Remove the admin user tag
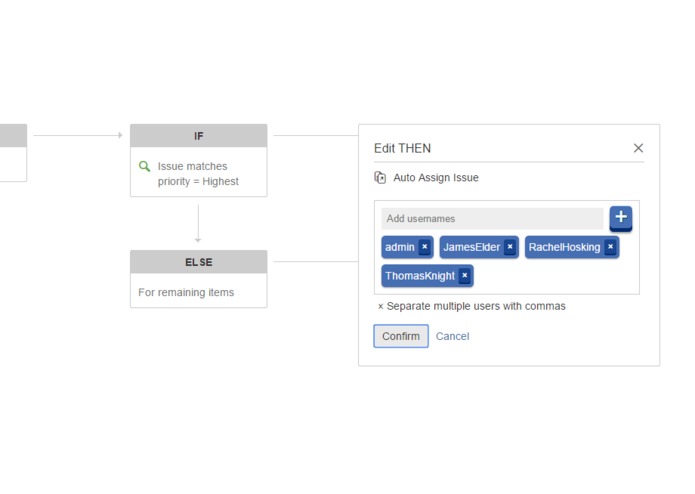Image resolution: width=695 pixels, height=494 pixels. pyautogui.click(x=425, y=247)
